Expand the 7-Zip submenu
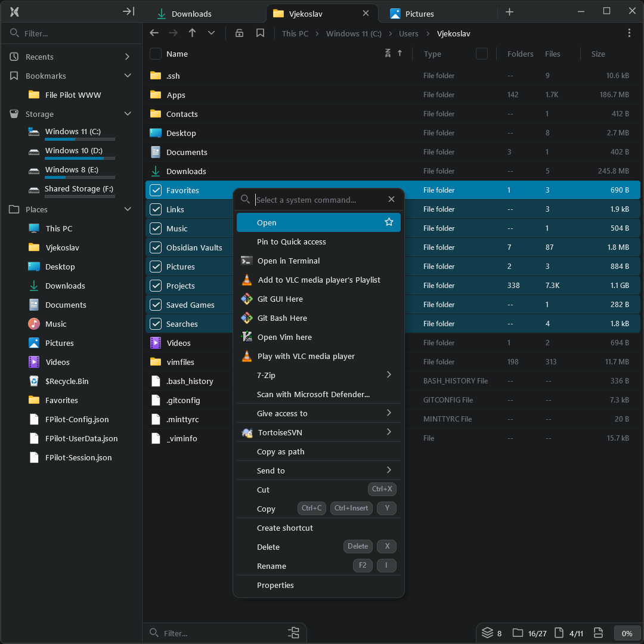Image resolution: width=644 pixels, height=644 pixels. tap(389, 375)
